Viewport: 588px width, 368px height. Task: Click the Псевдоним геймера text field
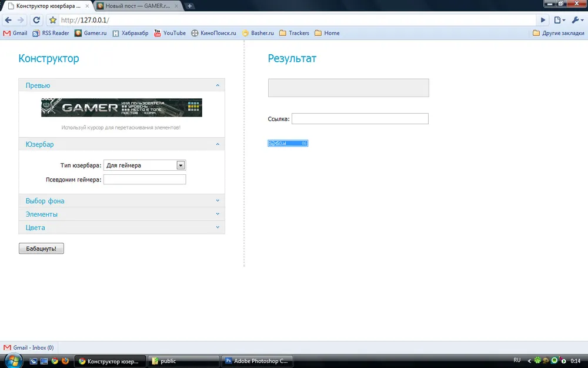(x=145, y=180)
